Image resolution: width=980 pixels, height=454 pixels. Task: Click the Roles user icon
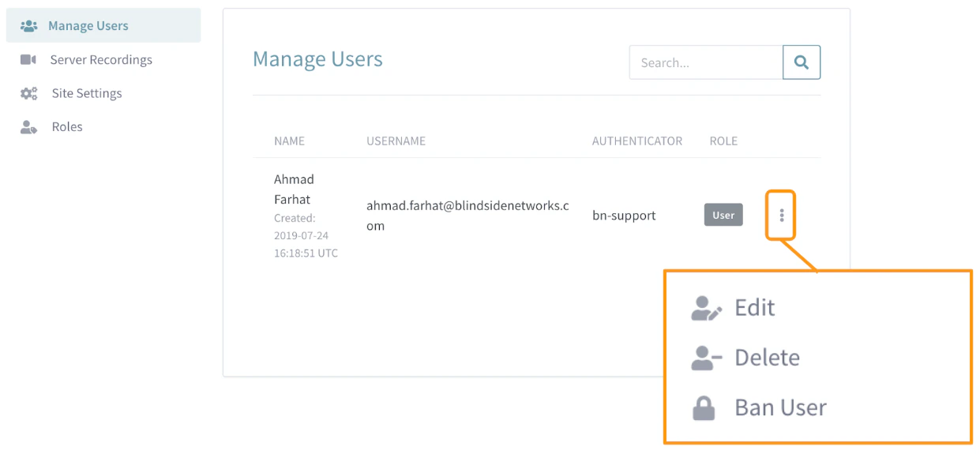tap(29, 127)
